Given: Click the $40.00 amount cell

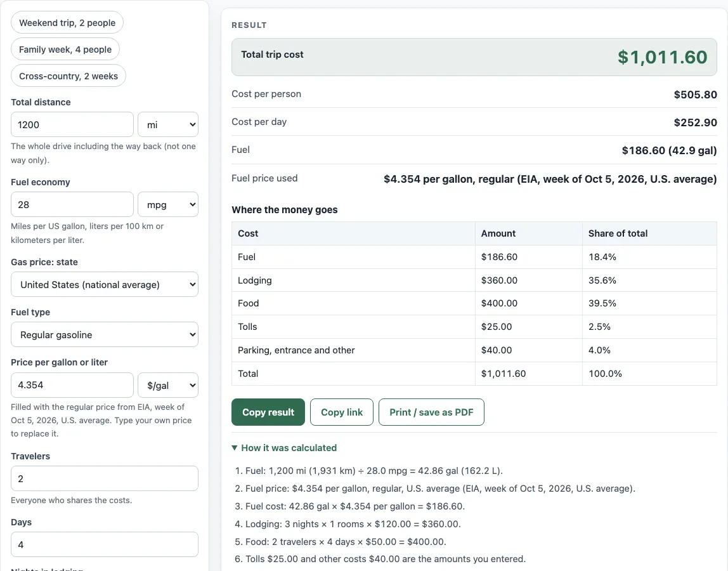Looking at the screenshot, I should coord(529,350).
